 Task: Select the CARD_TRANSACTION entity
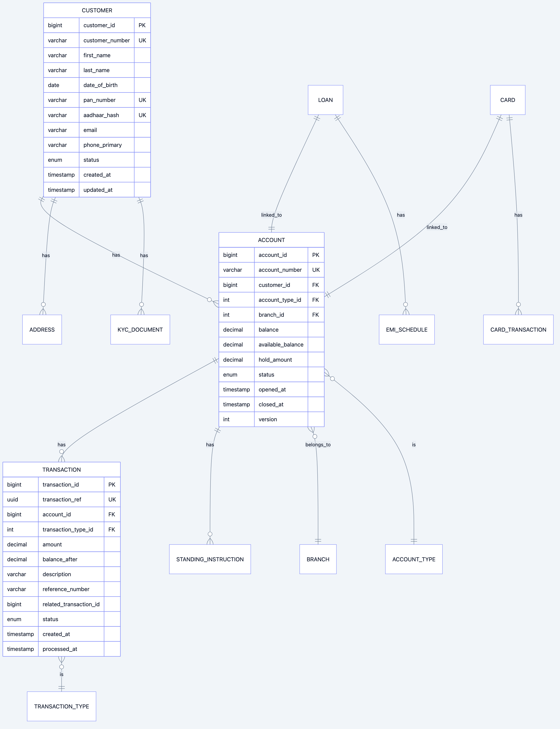pos(518,330)
